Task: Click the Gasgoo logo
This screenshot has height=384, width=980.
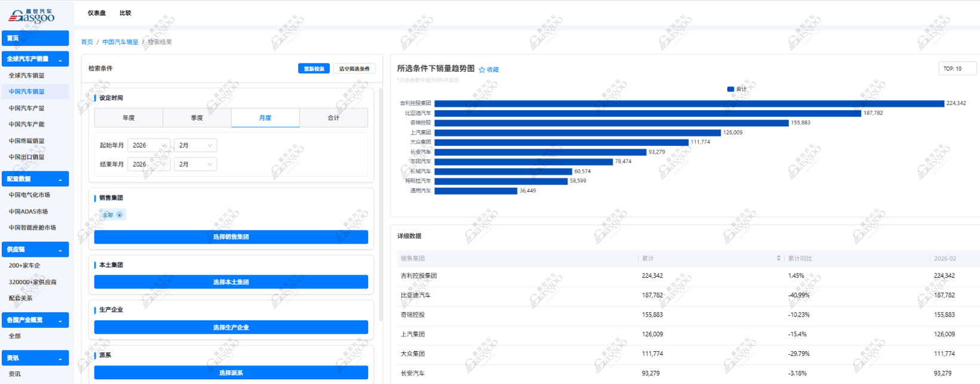Action: [31, 16]
